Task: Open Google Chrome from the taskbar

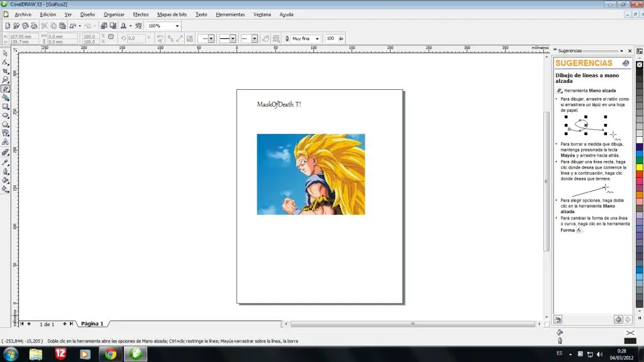Action: point(111,354)
